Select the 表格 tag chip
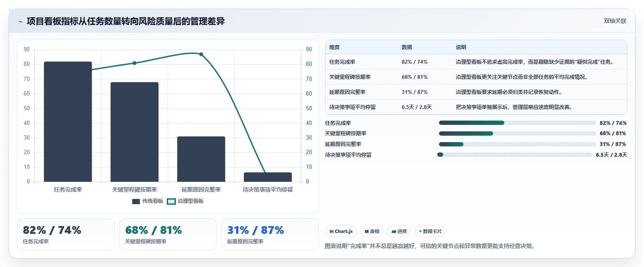 tap(372, 231)
